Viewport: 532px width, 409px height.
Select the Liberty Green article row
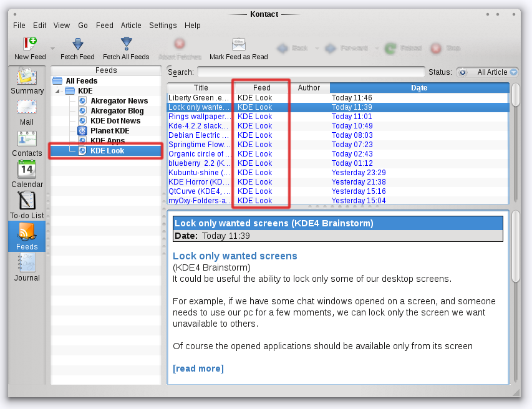coord(338,98)
